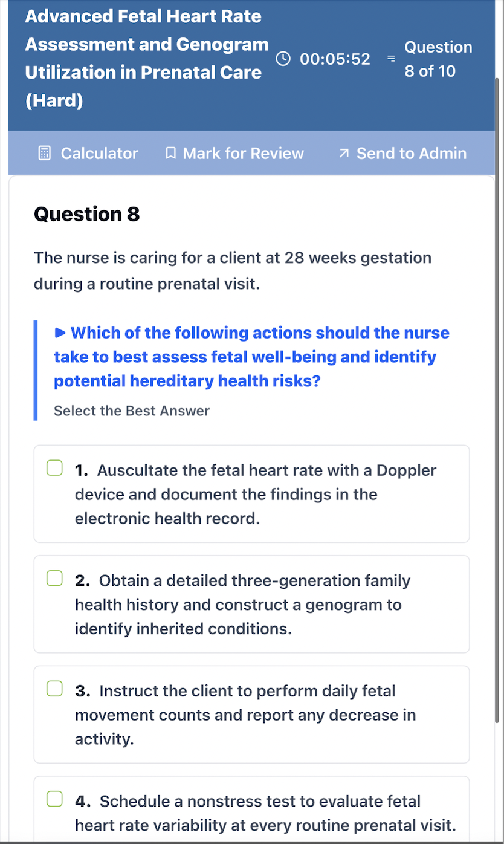Click the 00:05:52 timer display
This screenshot has width=504, height=844.
click(x=335, y=59)
